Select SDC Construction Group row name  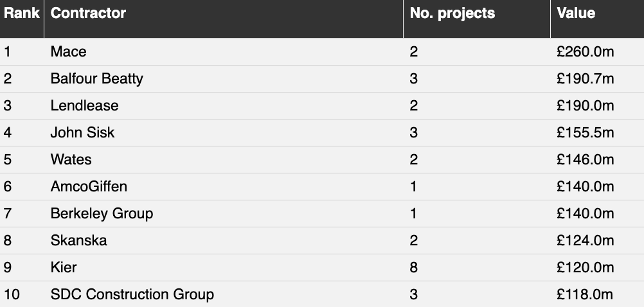tap(132, 295)
